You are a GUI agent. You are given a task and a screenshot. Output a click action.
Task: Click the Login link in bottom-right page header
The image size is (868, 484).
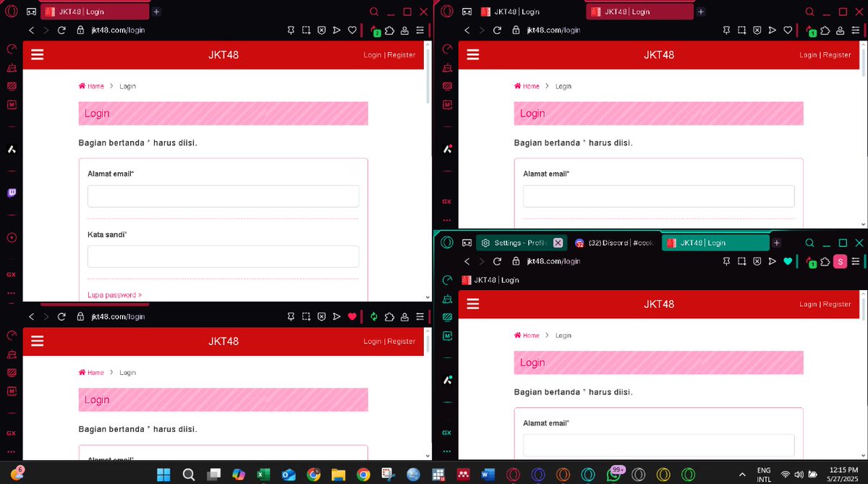(x=808, y=304)
